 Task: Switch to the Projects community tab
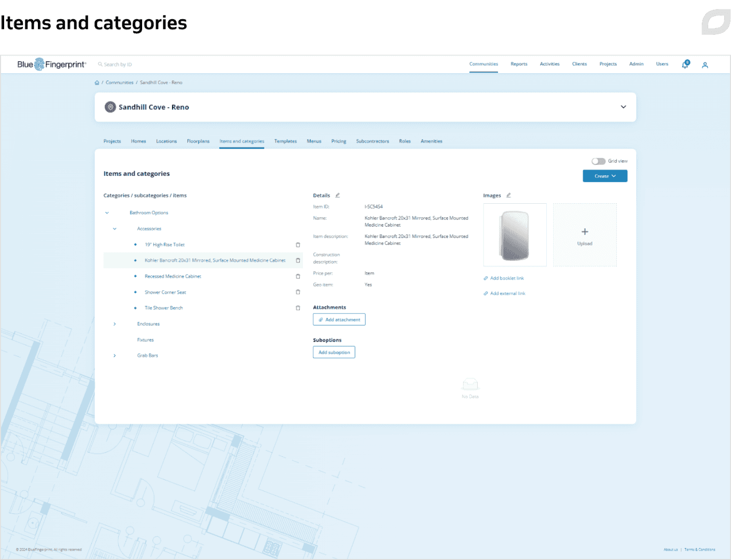pos(112,141)
